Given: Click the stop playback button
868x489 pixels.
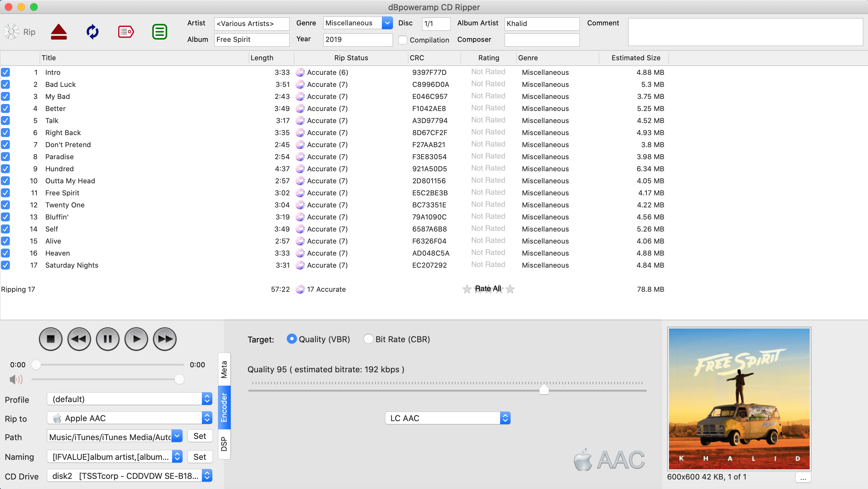Looking at the screenshot, I should [50, 339].
